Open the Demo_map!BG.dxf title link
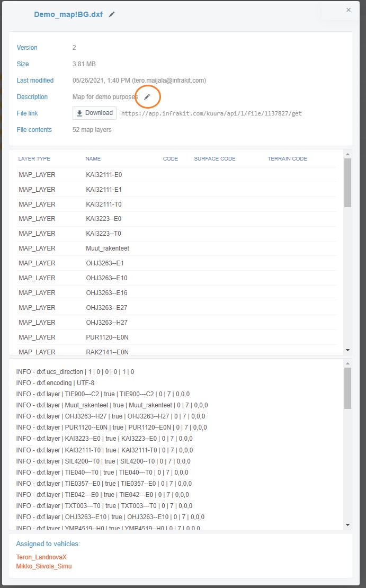Screen dimensions: 366x588 [x=68, y=14]
